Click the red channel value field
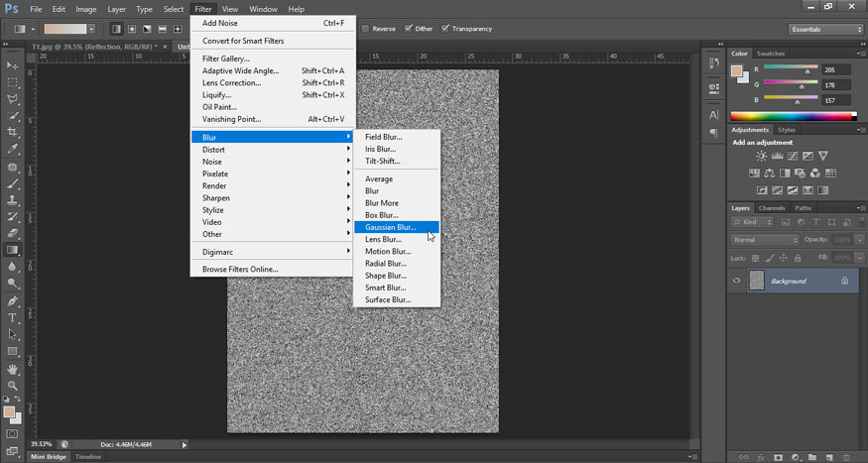 pyautogui.click(x=834, y=70)
